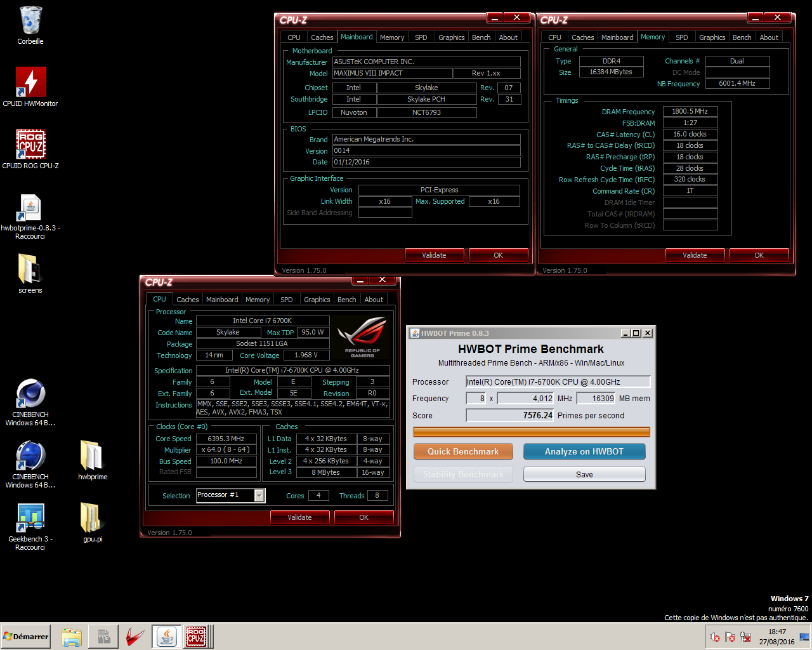Click the HWBOT Prime window title icon
This screenshot has height=650, width=812.
(x=415, y=333)
